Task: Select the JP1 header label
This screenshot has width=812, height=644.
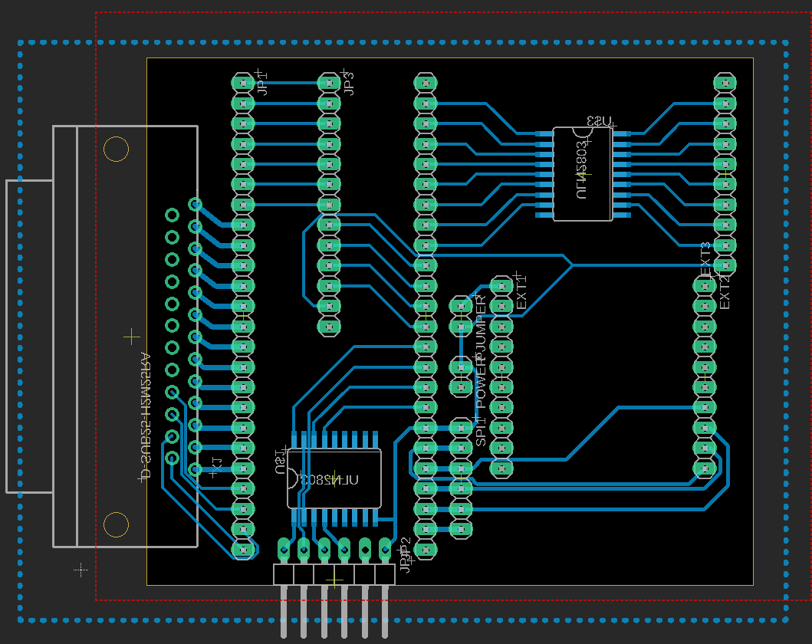Action: (262, 84)
